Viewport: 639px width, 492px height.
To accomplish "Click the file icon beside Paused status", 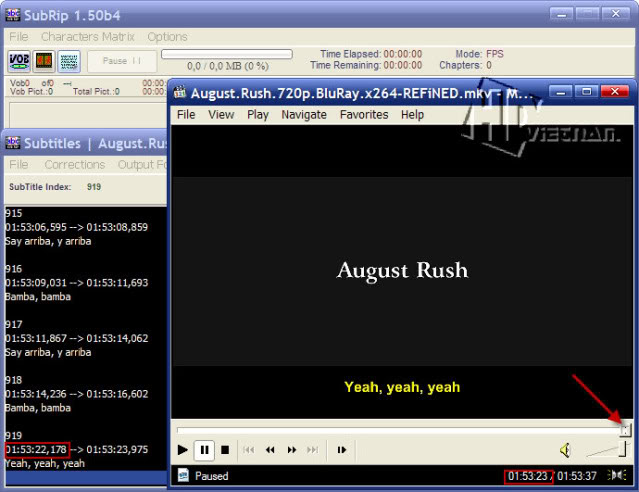I will click(183, 475).
